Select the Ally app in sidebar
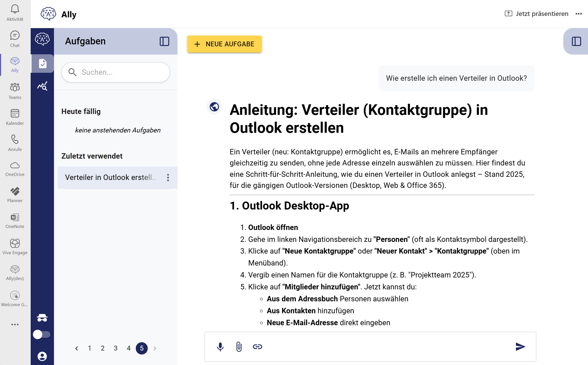Image resolution: width=588 pixels, height=365 pixels. click(x=15, y=65)
